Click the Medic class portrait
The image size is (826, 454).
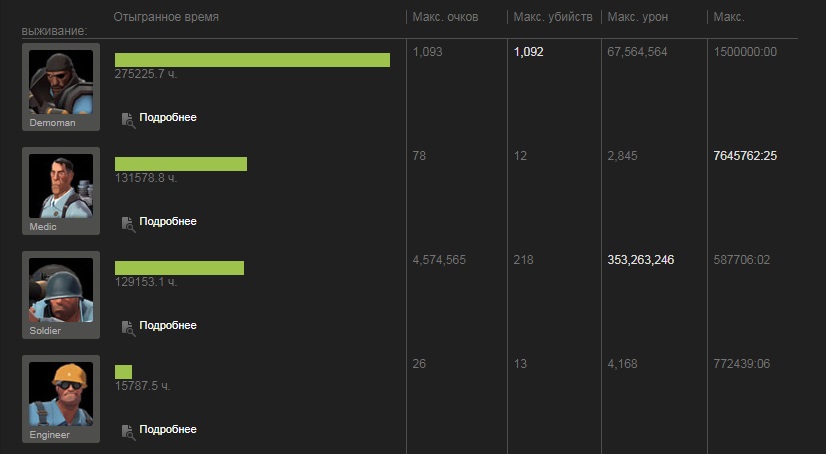point(61,185)
